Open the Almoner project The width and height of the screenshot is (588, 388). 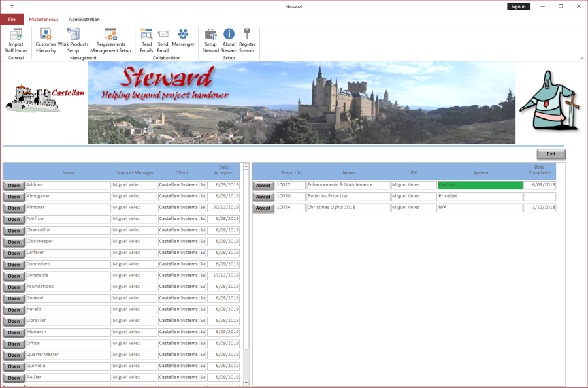pyautogui.click(x=14, y=208)
